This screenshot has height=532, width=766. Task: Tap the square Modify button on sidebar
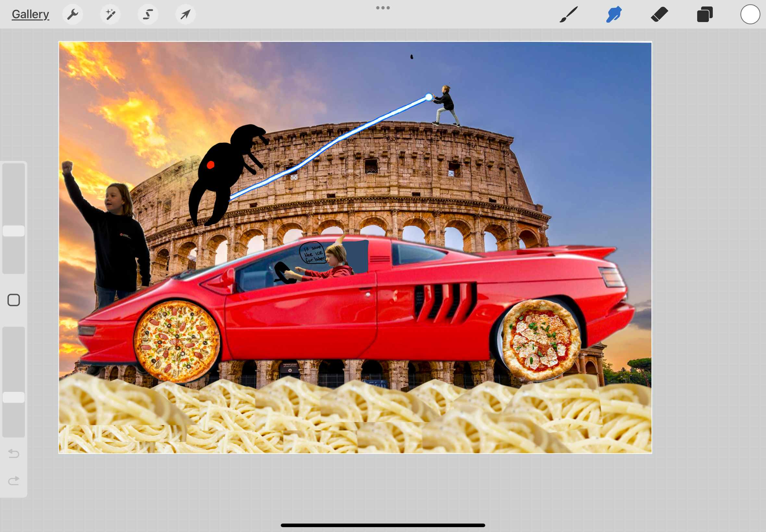[x=14, y=300]
